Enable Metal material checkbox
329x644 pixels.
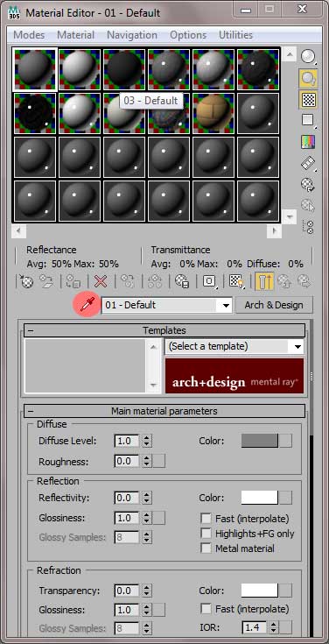pos(206,548)
